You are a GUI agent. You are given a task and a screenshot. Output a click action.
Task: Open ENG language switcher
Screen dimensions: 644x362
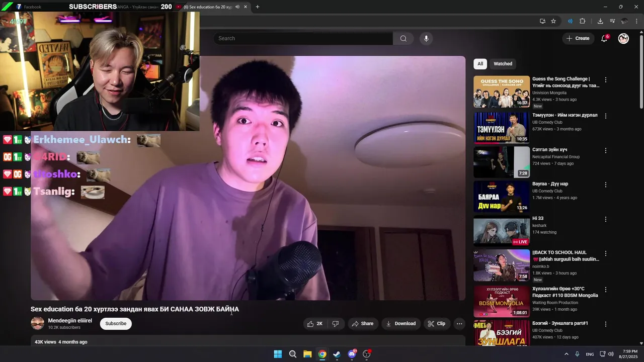click(x=590, y=354)
